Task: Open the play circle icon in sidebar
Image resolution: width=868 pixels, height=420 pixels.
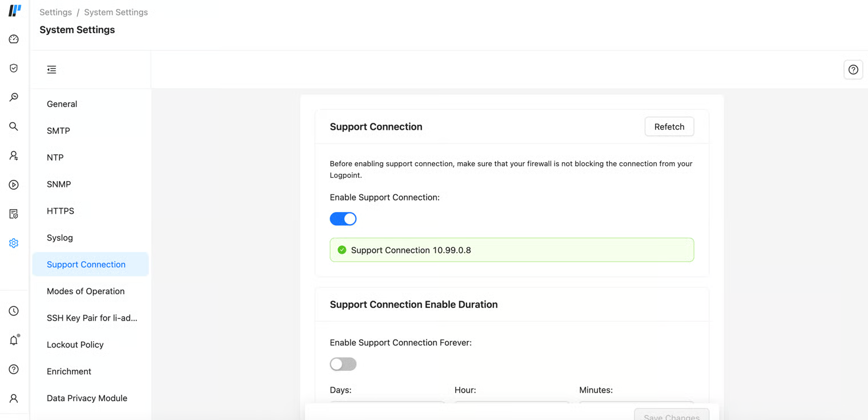Action: [x=14, y=185]
